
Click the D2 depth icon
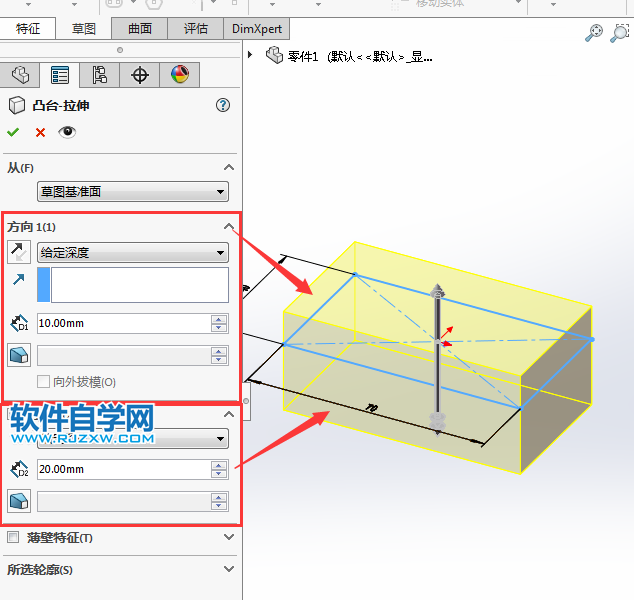point(19,469)
